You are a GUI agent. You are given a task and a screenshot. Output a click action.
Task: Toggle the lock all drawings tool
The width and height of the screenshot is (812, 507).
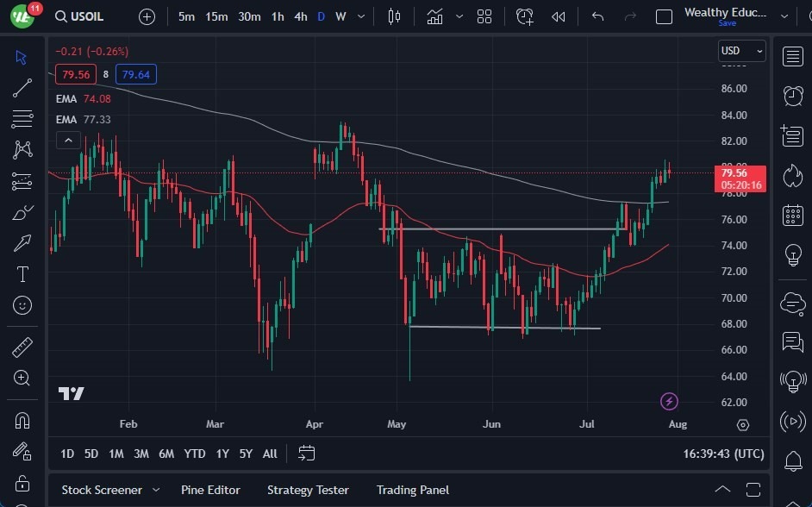pyautogui.click(x=22, y=483)
